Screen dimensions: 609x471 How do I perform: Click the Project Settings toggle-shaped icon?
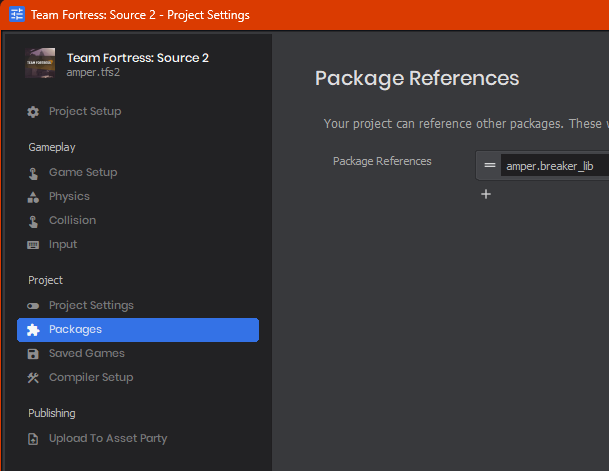pos(33,306)
